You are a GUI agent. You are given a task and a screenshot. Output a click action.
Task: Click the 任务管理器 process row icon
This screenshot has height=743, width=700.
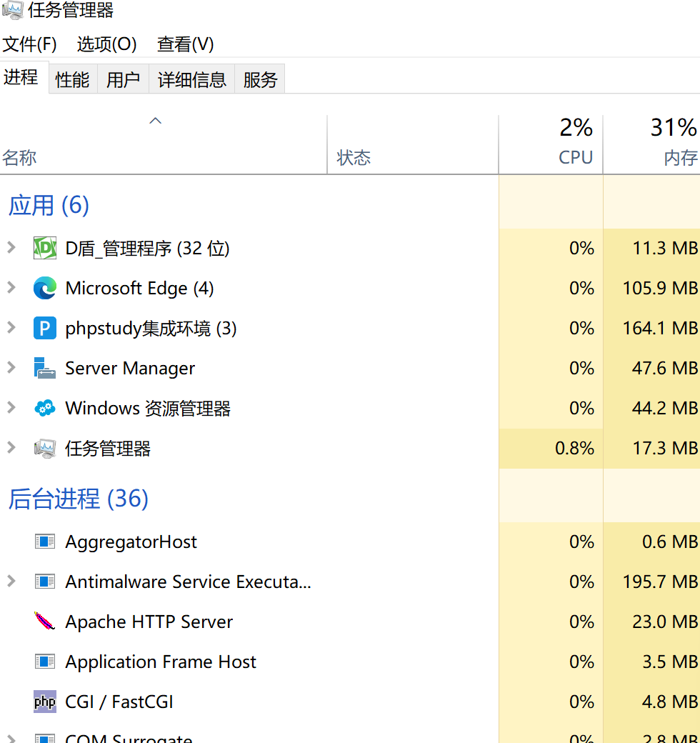click(45, 448)
